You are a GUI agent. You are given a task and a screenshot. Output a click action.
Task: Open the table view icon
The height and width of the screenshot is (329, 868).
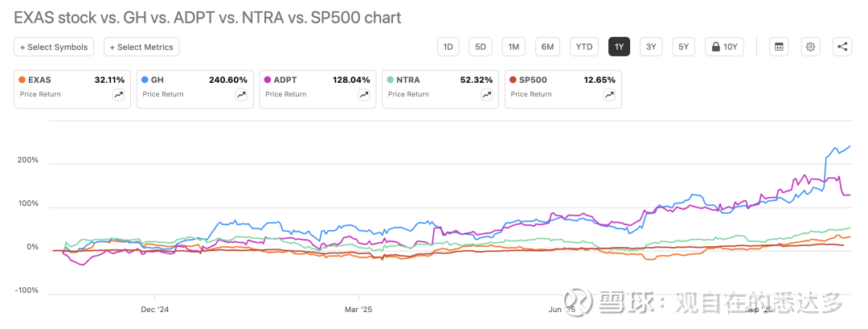pyautogui.click(x=778, y=47)
